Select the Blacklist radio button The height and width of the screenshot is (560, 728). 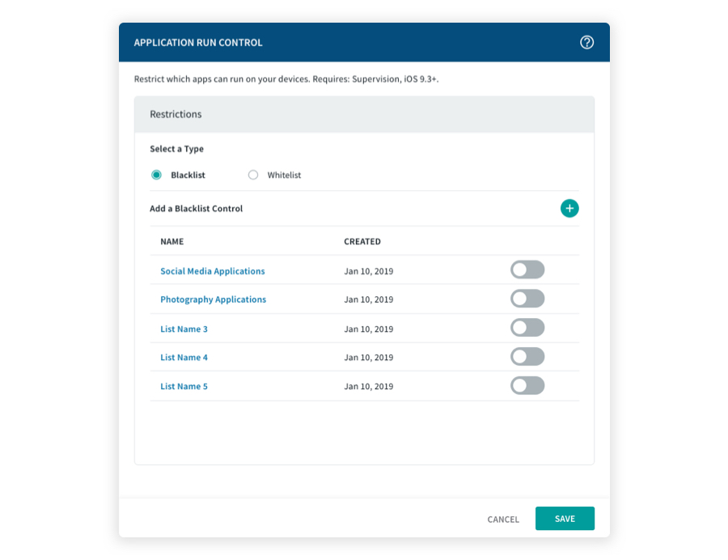tap(157, 175)
